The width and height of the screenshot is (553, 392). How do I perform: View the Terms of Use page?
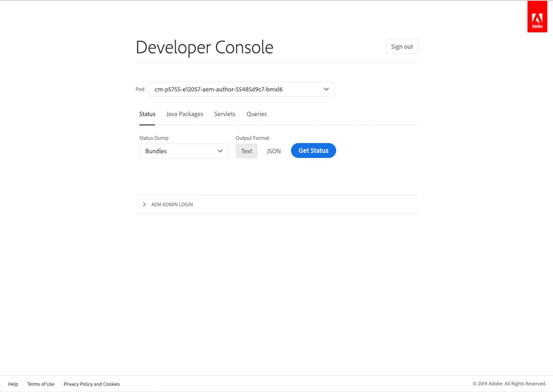coord(41,384)
